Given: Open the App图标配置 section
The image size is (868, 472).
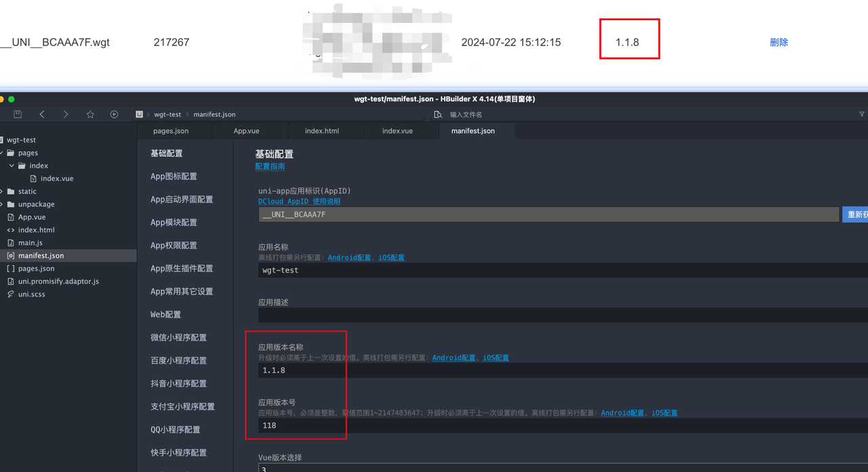Looking at the screenshot, I should (x=174, y=176).
